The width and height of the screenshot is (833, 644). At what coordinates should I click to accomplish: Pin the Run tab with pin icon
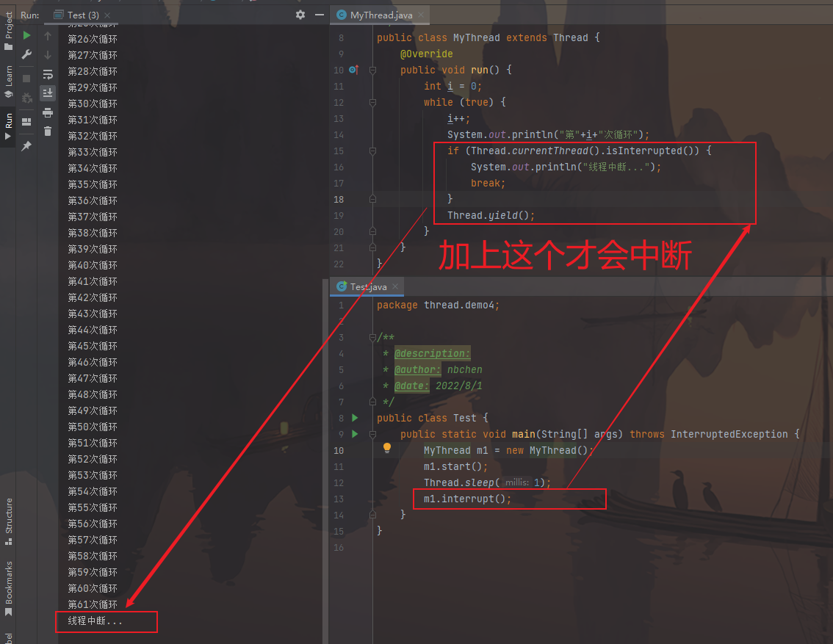[27, 146]
